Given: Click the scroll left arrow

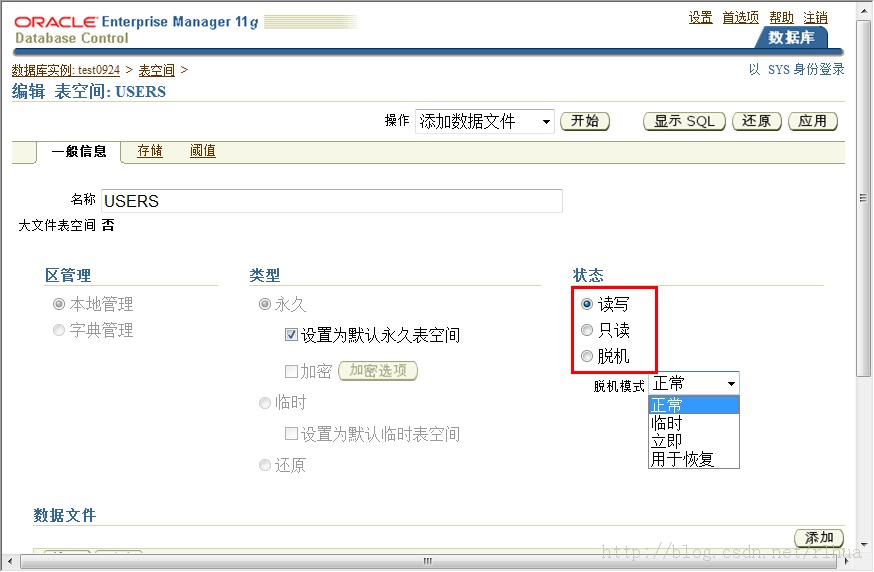Looking at the screenshot, I should click(9, 561).
